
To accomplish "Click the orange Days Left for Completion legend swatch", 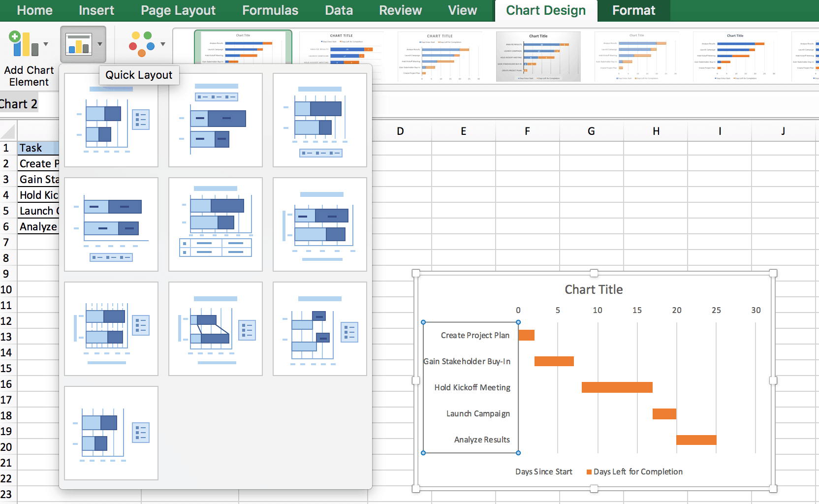I will coord(589,471).
